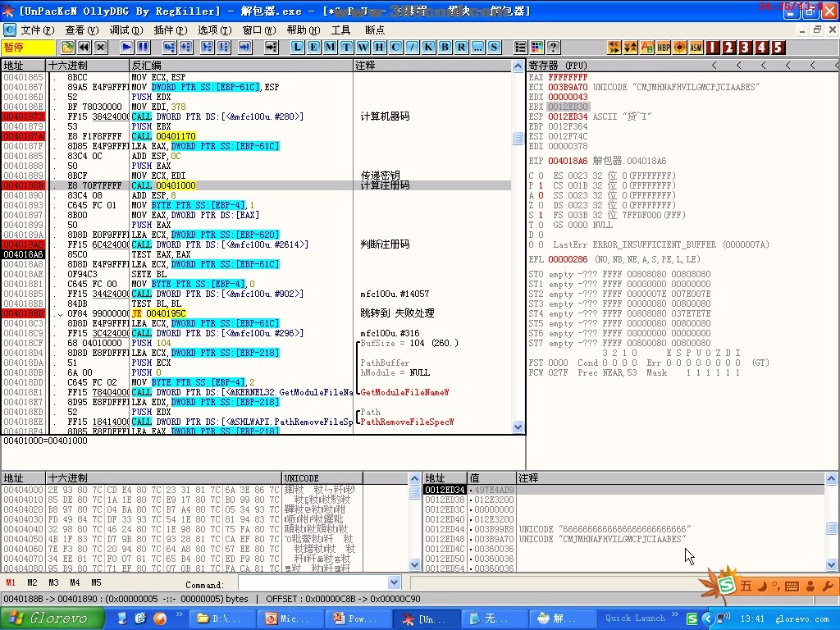Expand the Command input dropdown arrow
This screenshot has width=840, height=630.
[x=394, y=582]
